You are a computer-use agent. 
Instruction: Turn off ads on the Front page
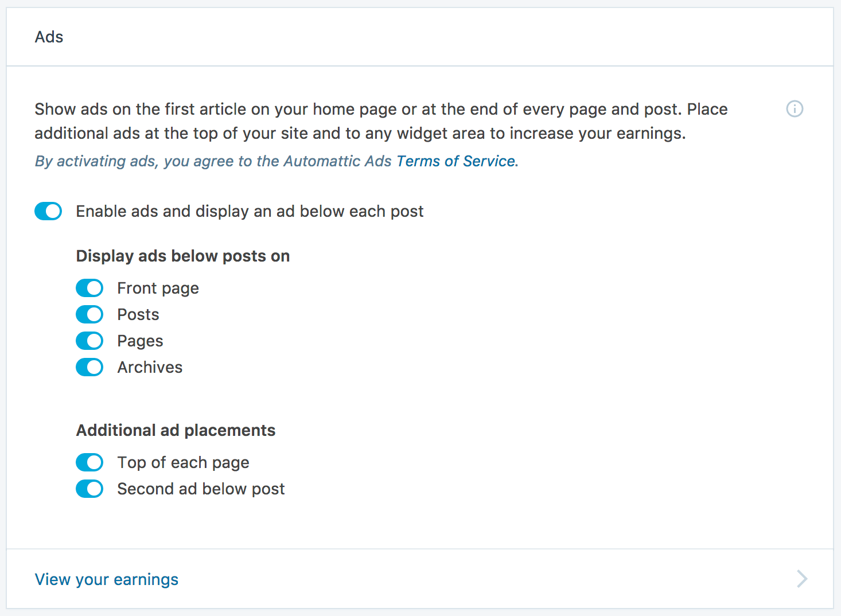point(89,288)
